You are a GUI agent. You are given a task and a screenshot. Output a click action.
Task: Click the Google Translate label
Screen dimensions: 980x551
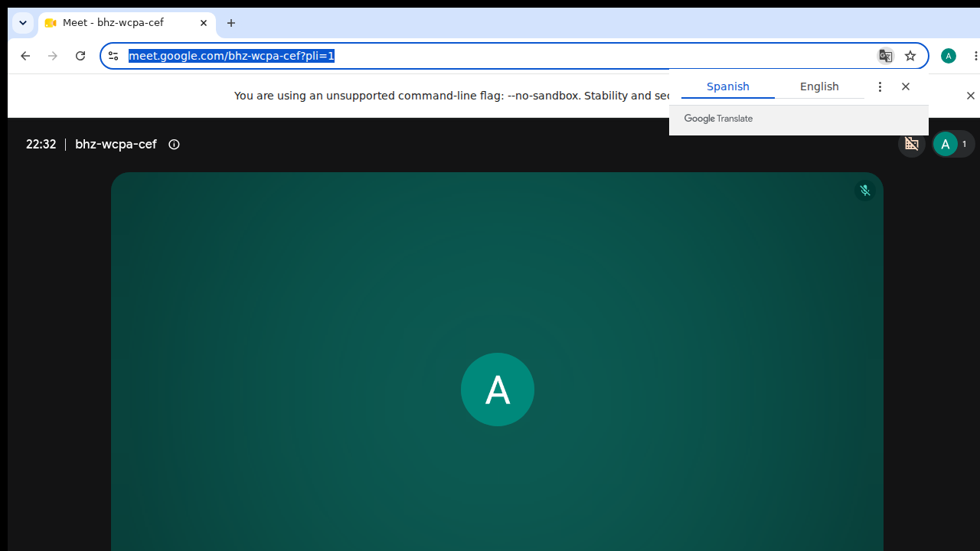point(718,119)
